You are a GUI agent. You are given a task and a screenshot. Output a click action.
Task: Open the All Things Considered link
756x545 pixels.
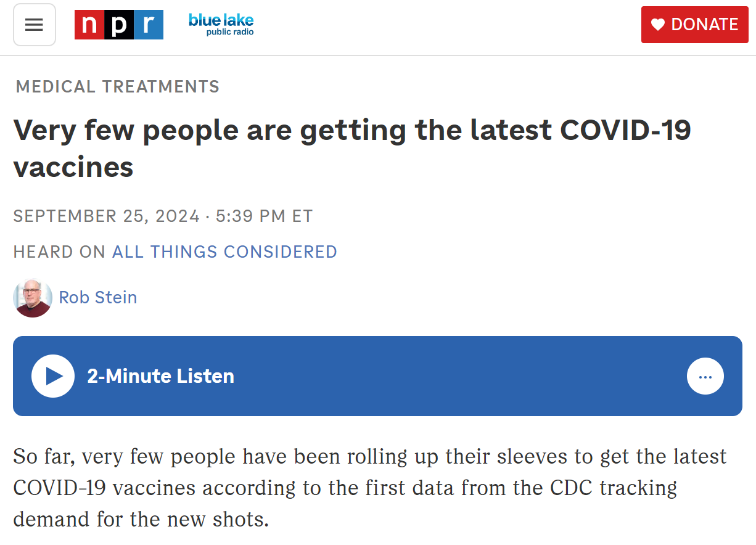point(224,252)
